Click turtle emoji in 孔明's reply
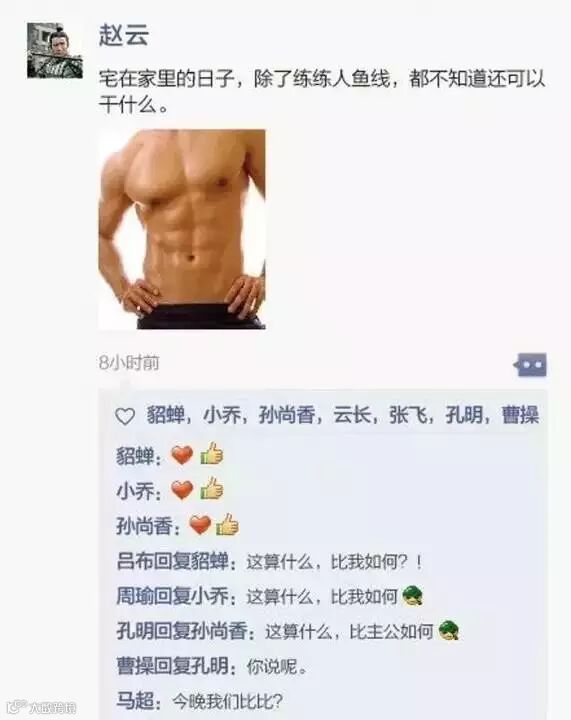Viewport: 571px width, 720px height. coord(449,631)
